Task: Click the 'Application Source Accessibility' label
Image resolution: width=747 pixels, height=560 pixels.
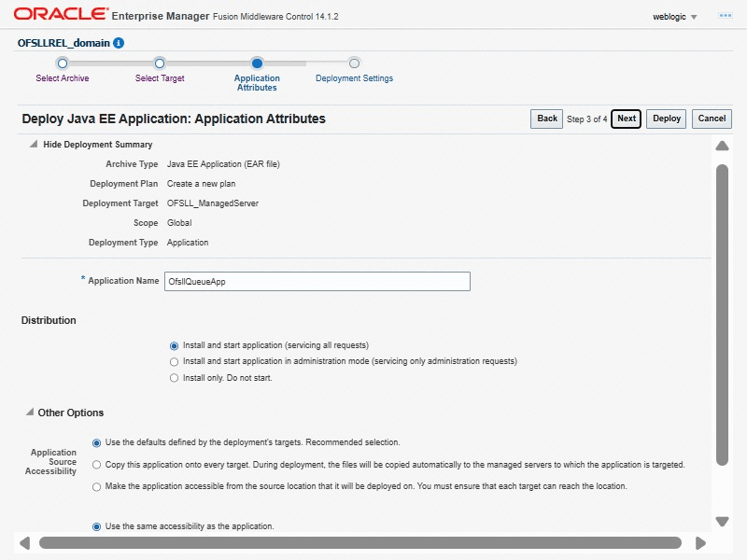Action: pos(51,461)
